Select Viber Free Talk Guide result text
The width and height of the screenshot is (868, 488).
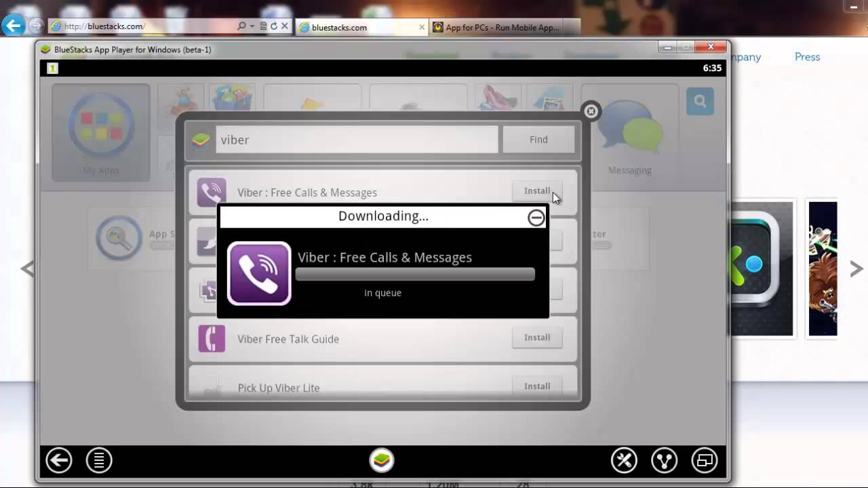288,339
